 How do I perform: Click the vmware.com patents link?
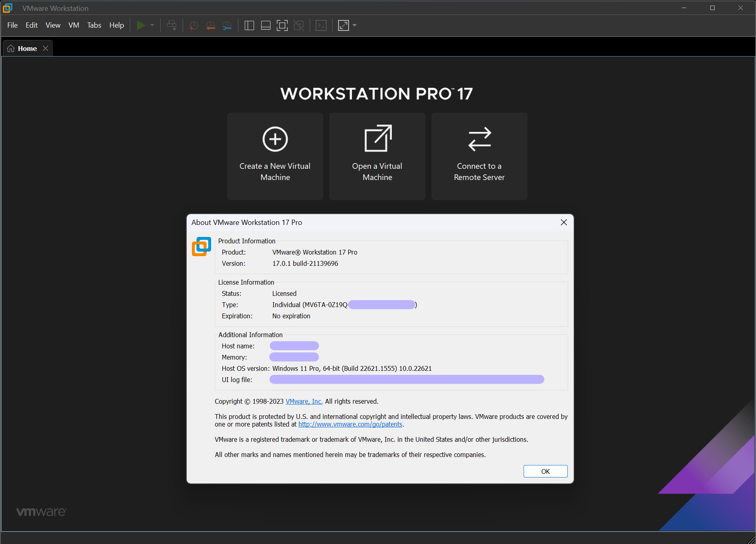coord(350,424)
